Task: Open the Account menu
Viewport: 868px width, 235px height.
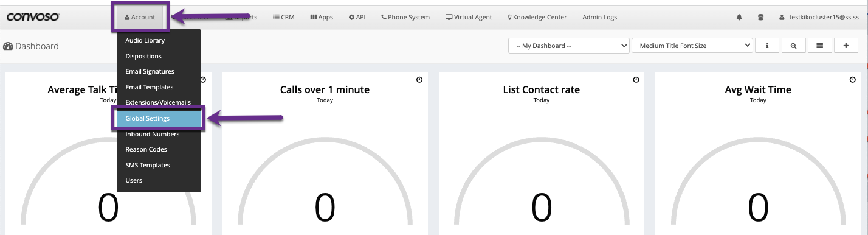Action: tap(140, 17)
